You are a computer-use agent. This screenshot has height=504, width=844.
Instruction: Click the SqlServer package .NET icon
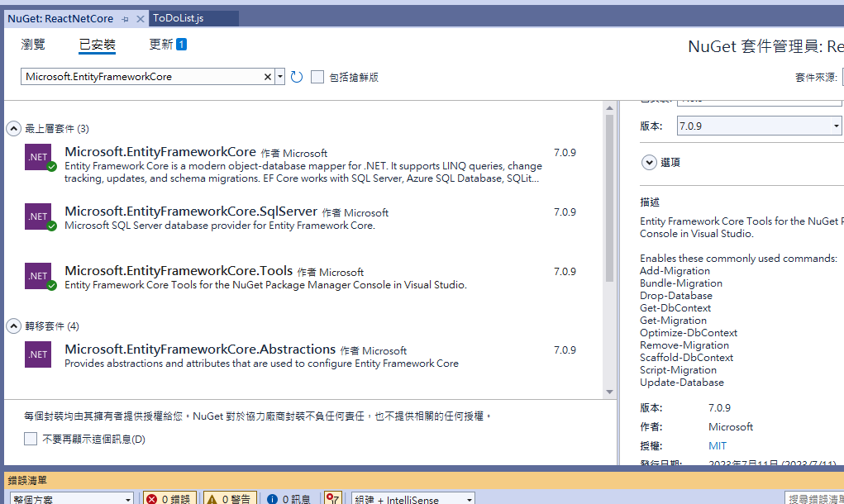tap(38, 216)
